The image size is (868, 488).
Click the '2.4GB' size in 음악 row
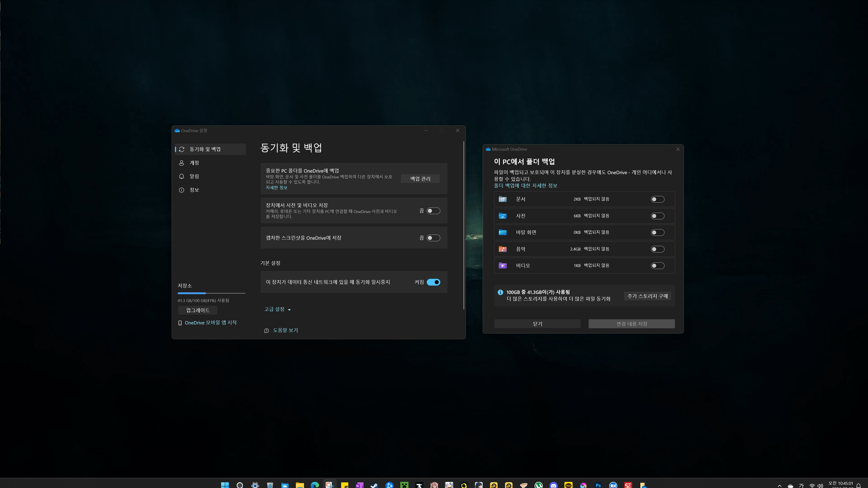pyautogui.click(x=575, y=249)
